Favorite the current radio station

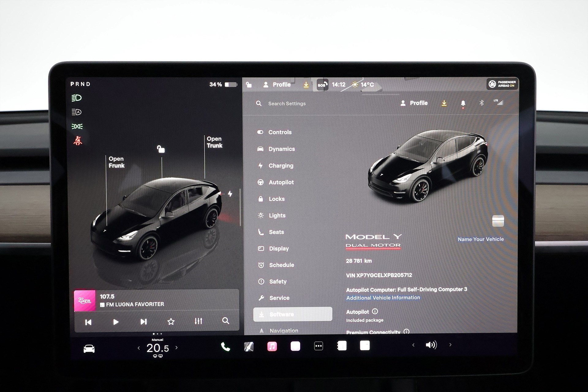coord(171,322)
